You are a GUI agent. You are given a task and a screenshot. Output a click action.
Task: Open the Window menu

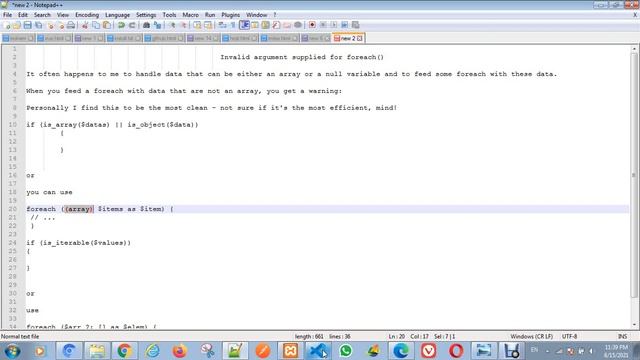pos(256,15)
